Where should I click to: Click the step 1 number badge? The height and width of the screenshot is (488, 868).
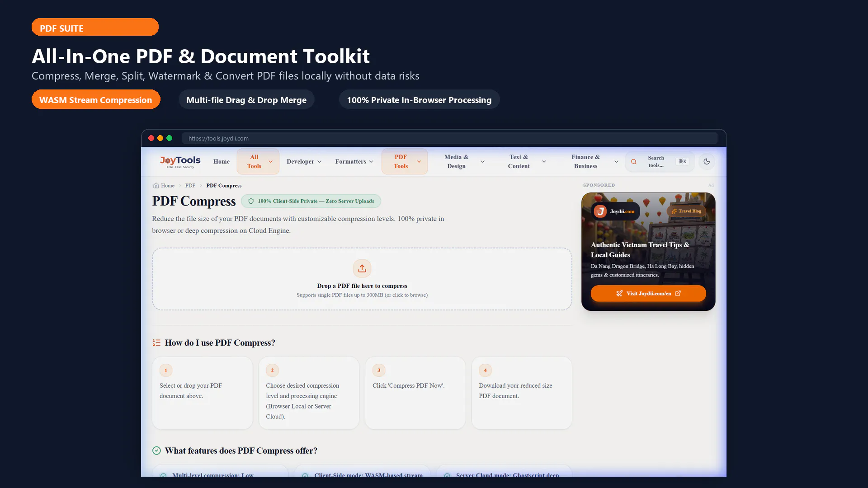coord(166,371)
